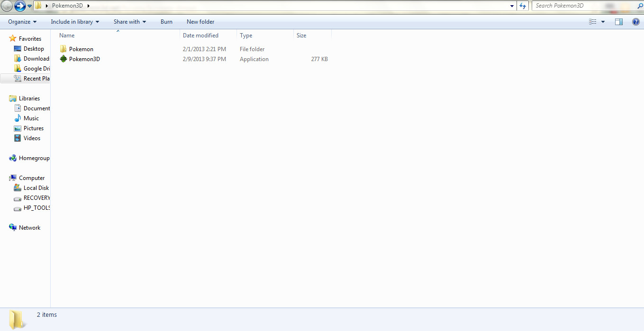Click the folder icon in address bar
Screen dimensions: 644x331
[38, 6]
